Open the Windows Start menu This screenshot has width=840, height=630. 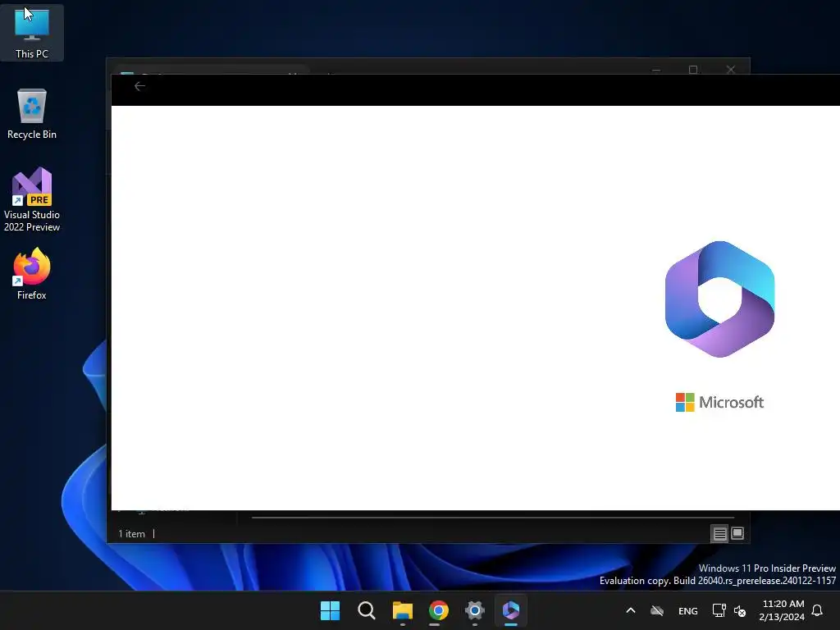click(330, 610)
